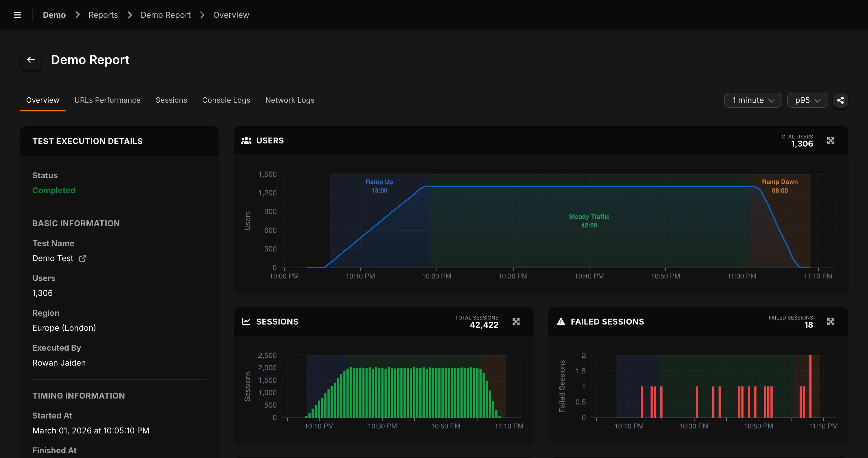Open the hamburger navigation menu
The image size is (868, 458).
[17, 15]
